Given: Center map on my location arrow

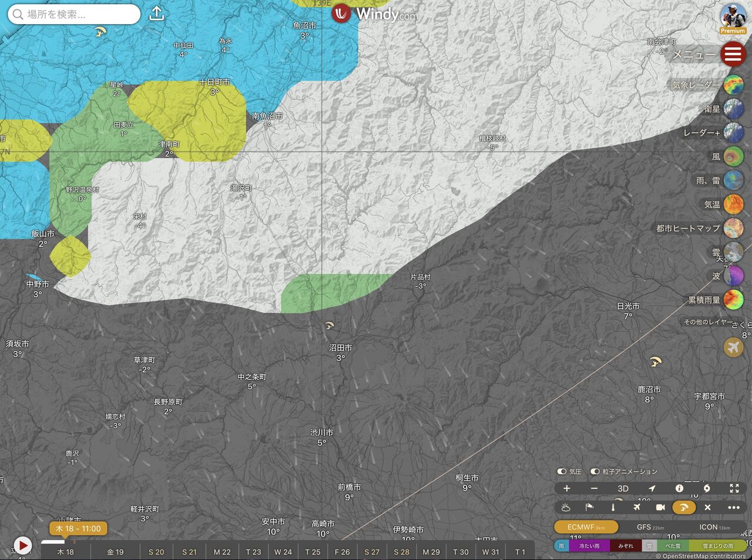Looking at the screenshot, I should [x=652, y=488].
